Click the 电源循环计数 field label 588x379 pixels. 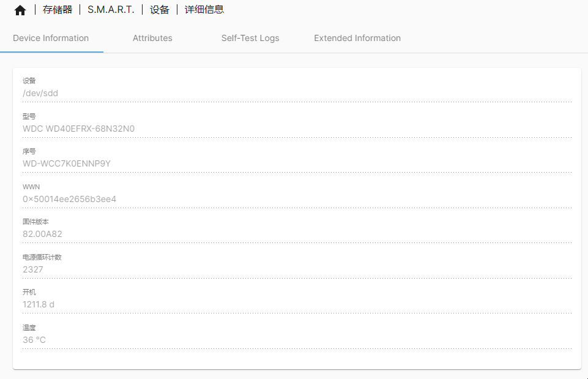click(42, 257)
